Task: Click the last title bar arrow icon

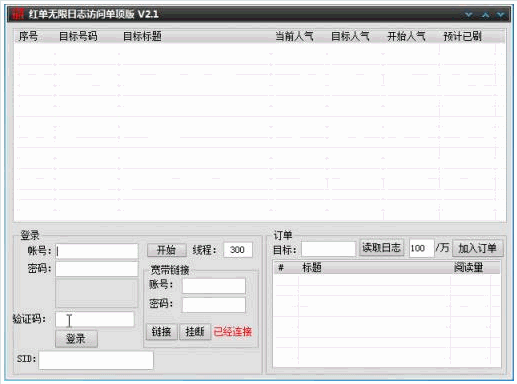Action: (501, 15)
